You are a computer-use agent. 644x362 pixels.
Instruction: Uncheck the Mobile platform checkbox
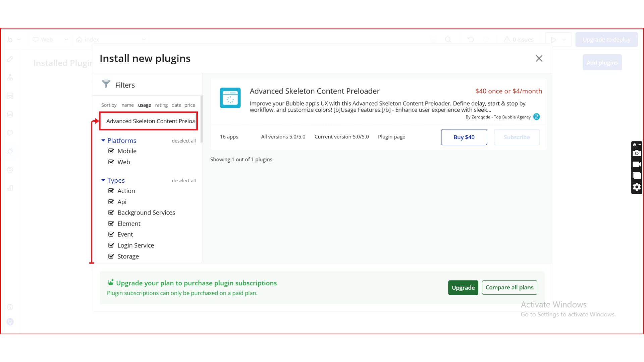click(111, 151)
